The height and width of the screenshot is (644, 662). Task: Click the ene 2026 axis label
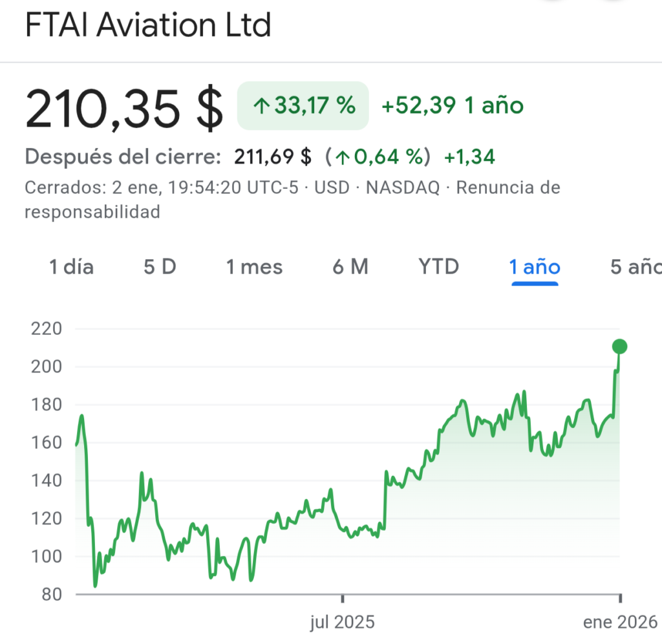619,623
